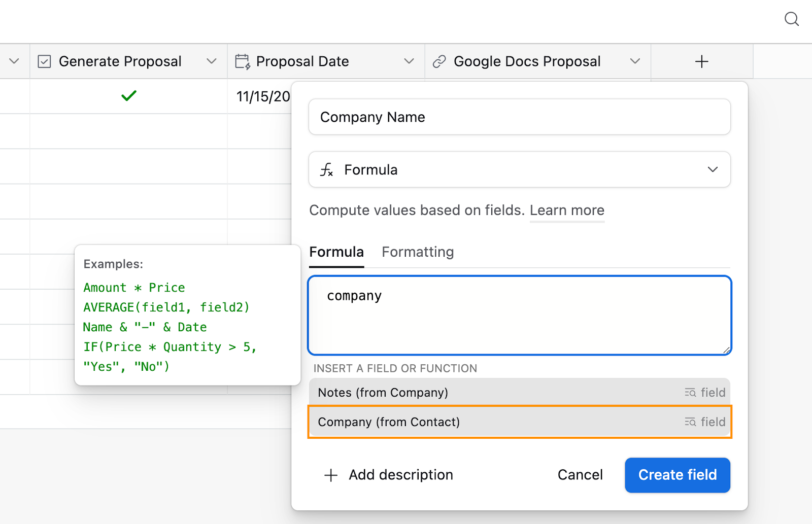Click the plus icon to add a field column
This screenshot has height=524, width=812.
click(702, 61)
